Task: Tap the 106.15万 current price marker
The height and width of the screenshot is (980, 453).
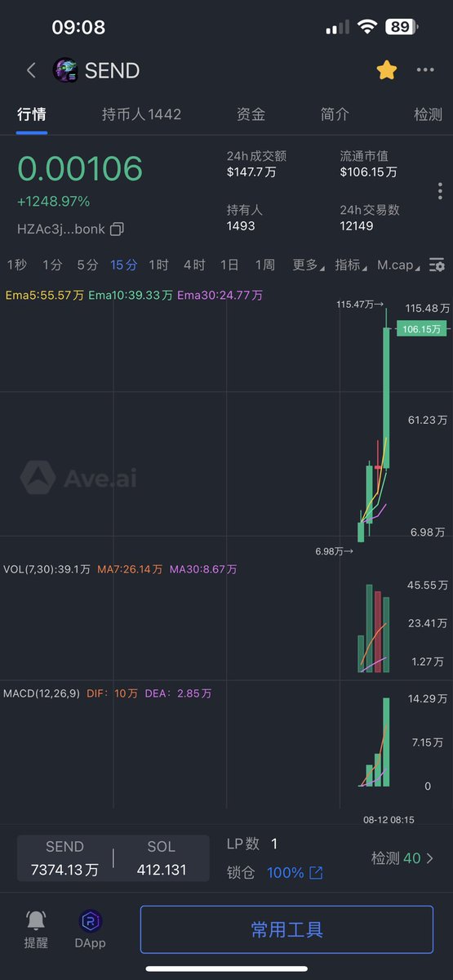Action: [422, 328]
